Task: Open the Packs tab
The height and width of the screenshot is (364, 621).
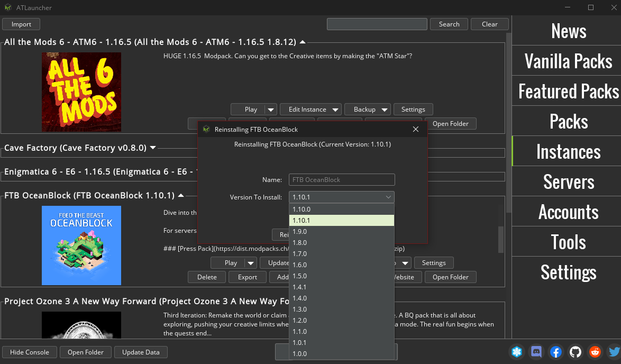Action: pyautogui.click(x=567, y=121)
